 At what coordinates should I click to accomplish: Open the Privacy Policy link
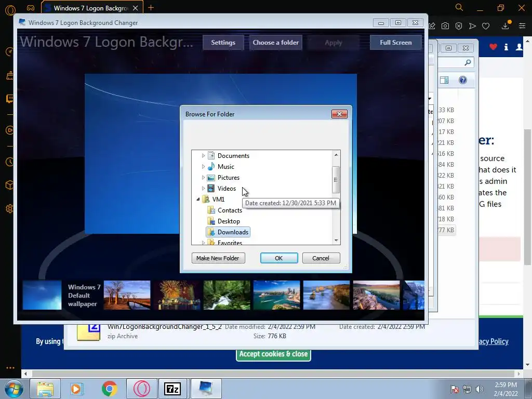click(494, 341)
